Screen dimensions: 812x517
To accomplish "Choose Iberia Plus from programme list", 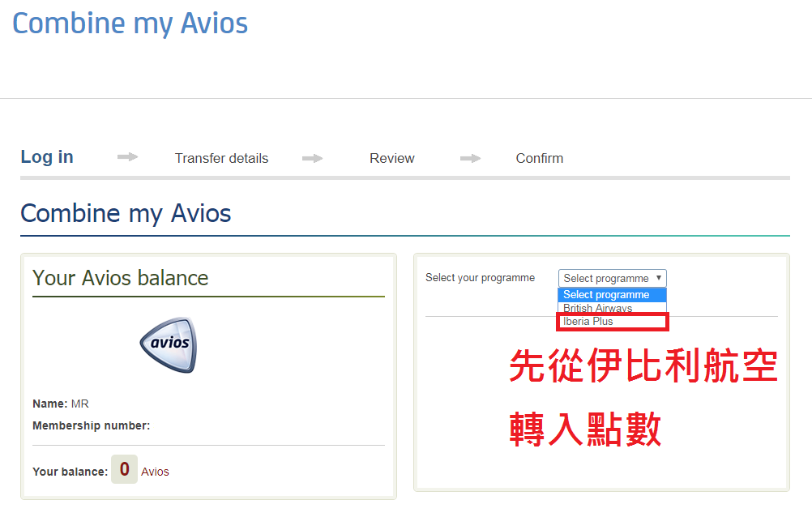I will point(612,321).
